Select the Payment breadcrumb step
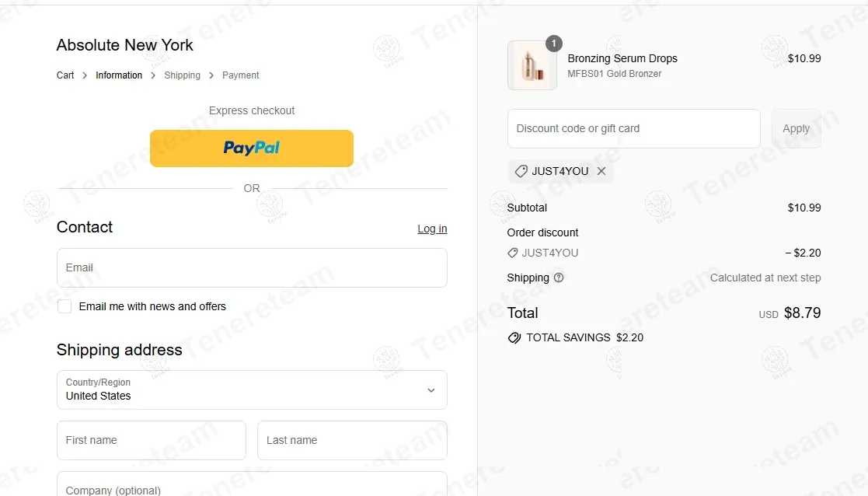Screen dimensions: 868x496 point(241,75)
